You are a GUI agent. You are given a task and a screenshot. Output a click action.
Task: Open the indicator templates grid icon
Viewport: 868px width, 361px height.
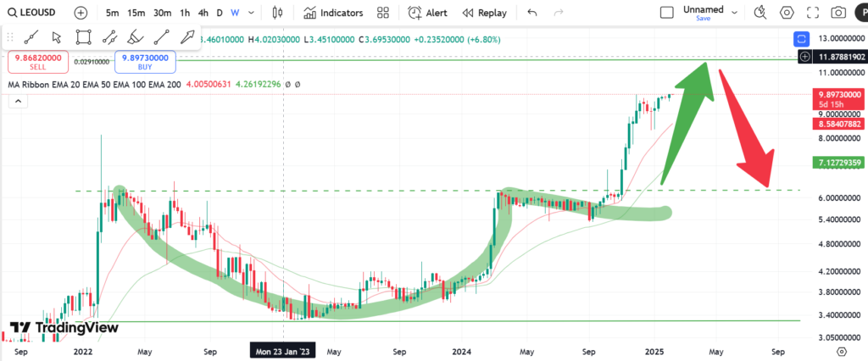383,13
